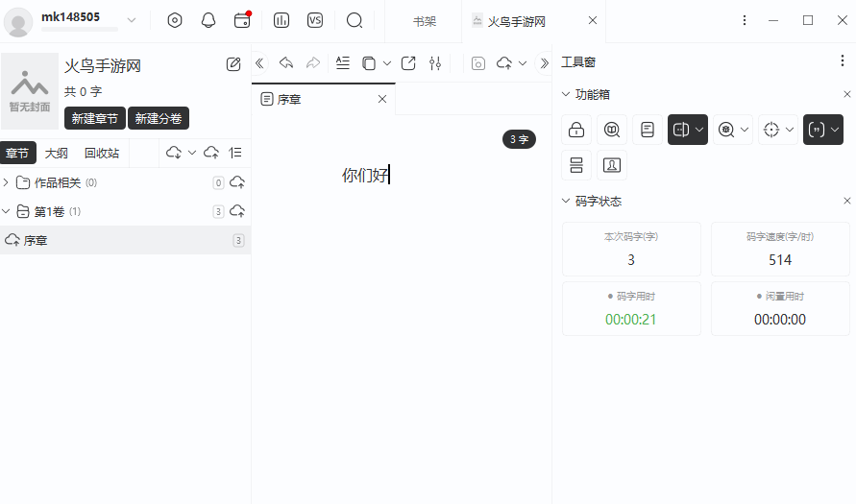The image size is (856, 504).
Task: Toggle the quotes bracket dark button in 功能箱
Action: pyautogui.click(x=817, y=130)
